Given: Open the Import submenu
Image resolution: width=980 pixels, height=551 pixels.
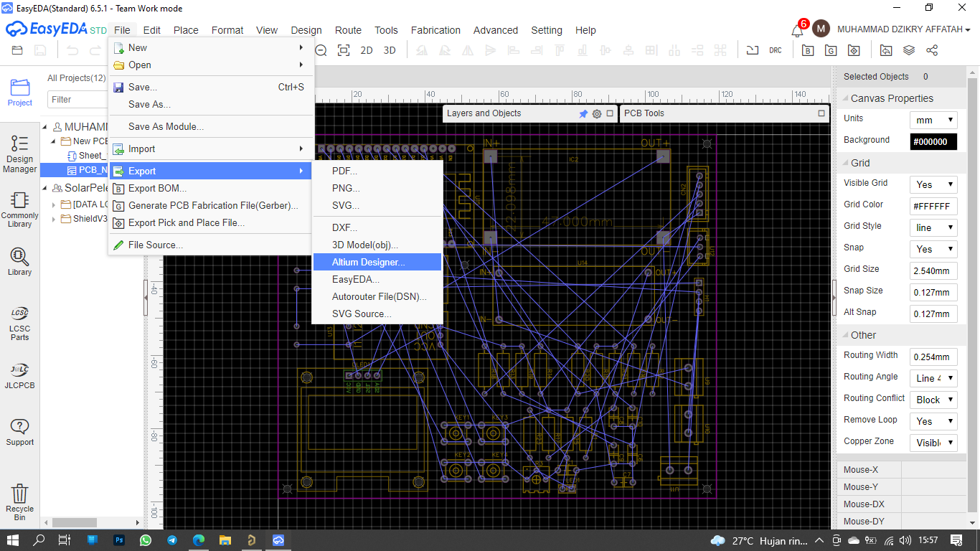Looking at the screenshot, I should tap(211, 149).
